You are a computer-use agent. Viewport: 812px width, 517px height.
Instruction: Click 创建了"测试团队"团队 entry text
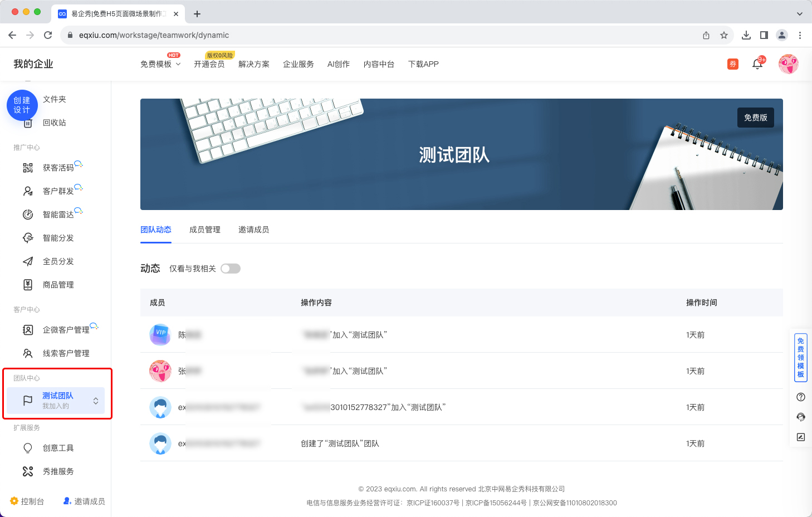click(x=340, y=443)
